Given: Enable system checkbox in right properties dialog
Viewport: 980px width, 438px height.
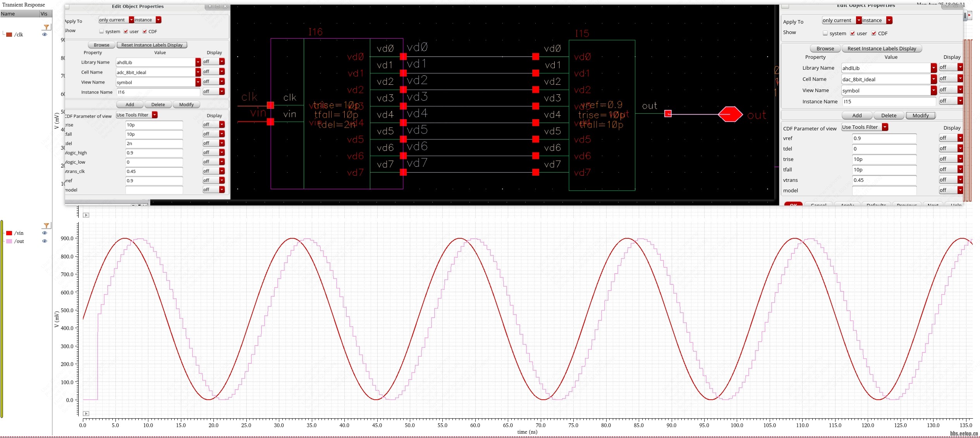Looking at the screenshot, I should pos(825,33).
